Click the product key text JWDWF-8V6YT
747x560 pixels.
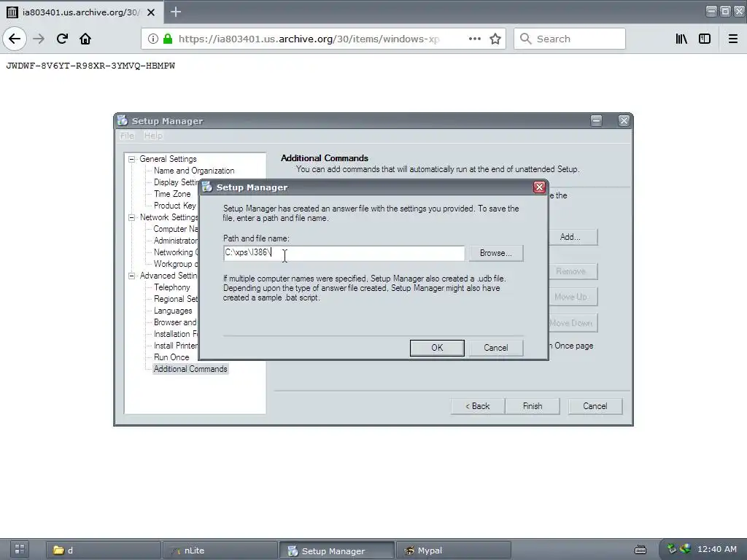click(90, 66)
